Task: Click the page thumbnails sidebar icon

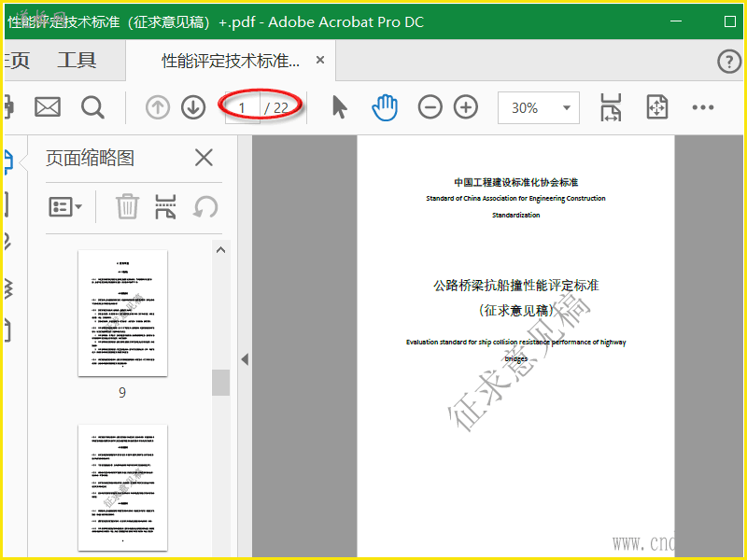Action: [8, 161]
